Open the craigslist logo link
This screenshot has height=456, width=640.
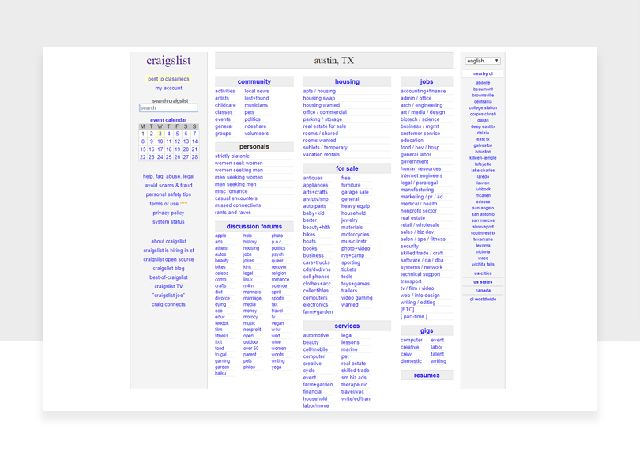(169, 60)
